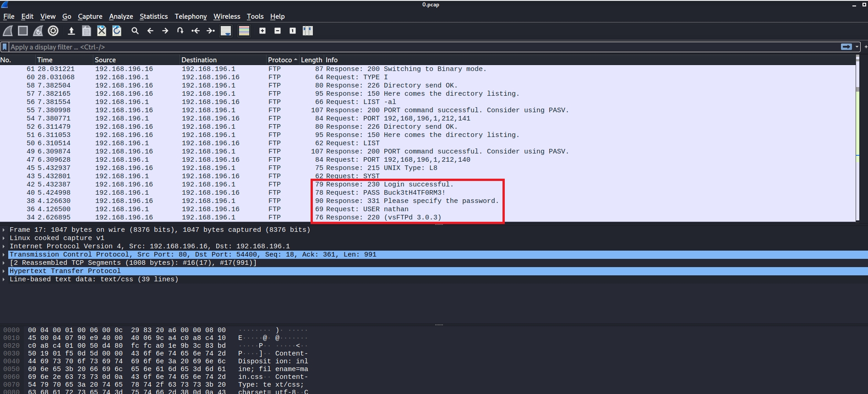Image resolution: width=868 pixels, height=394 pixels.
Task: Click the display filter bookmark icon
Action: (5, 47)
